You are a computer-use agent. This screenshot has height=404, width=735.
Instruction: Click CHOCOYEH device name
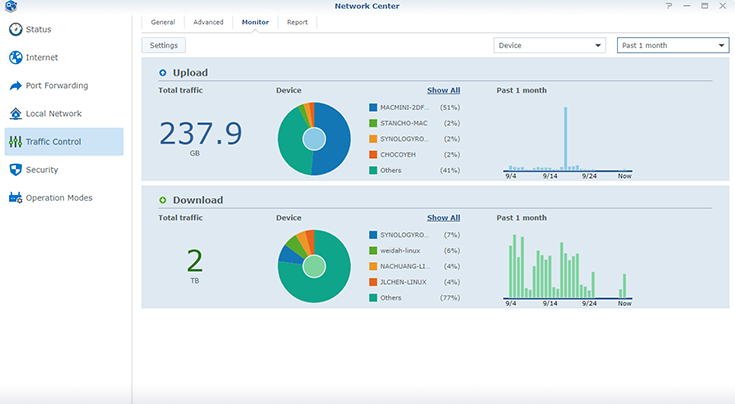398,155
